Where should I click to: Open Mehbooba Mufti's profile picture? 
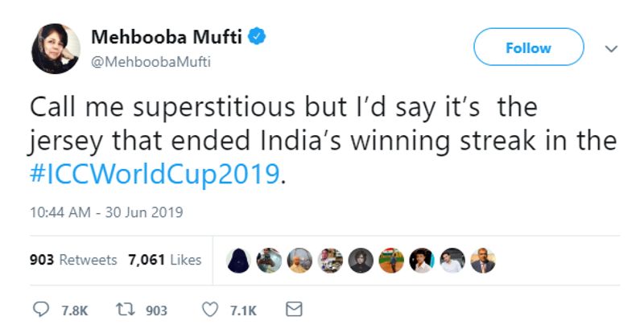click(x=56, y=49)
